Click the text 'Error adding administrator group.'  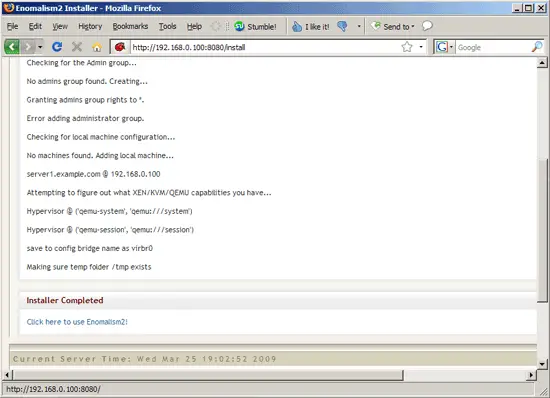click(x=85, y=119)
